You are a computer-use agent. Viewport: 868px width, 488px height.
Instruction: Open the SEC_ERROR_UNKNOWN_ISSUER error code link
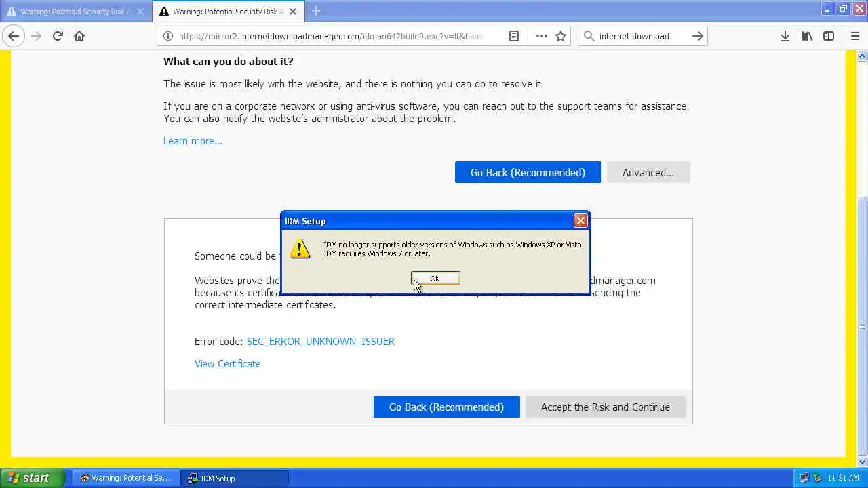(321, 342)
